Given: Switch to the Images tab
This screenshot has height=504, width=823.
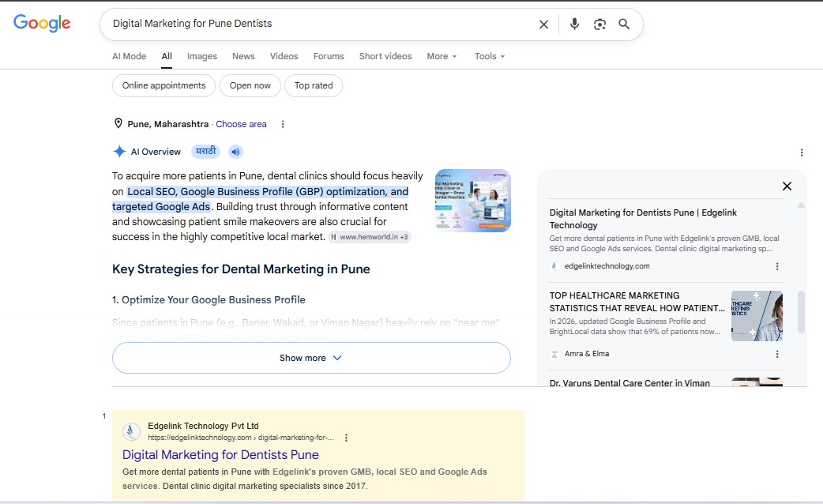Looking at the screenshot, I should click(202, 56).
